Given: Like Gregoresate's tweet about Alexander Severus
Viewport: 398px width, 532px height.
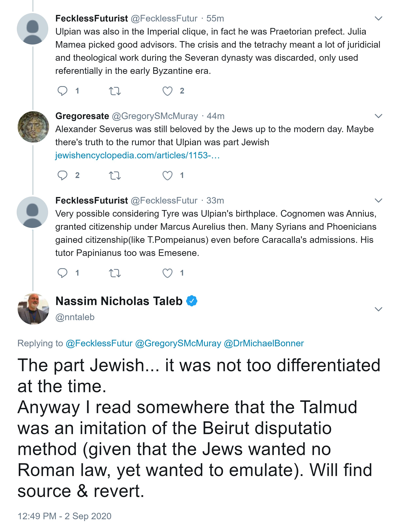Looking at the screenshot, I should click(x=167, y=176).
